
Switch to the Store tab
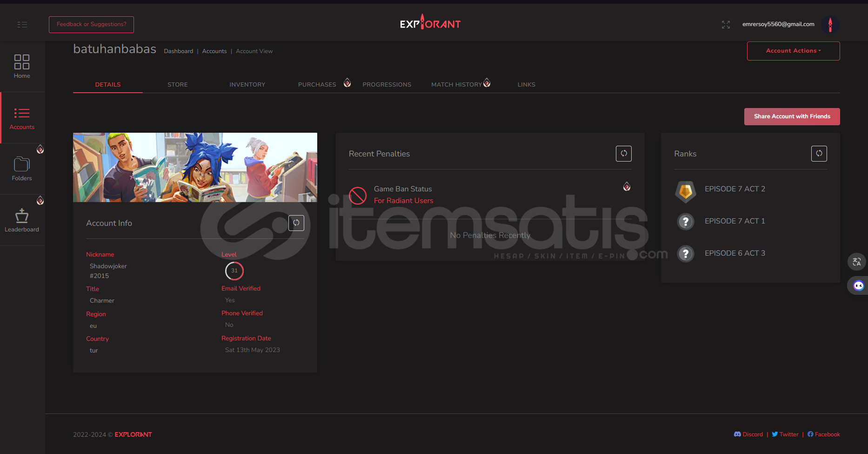pos(178,85)
